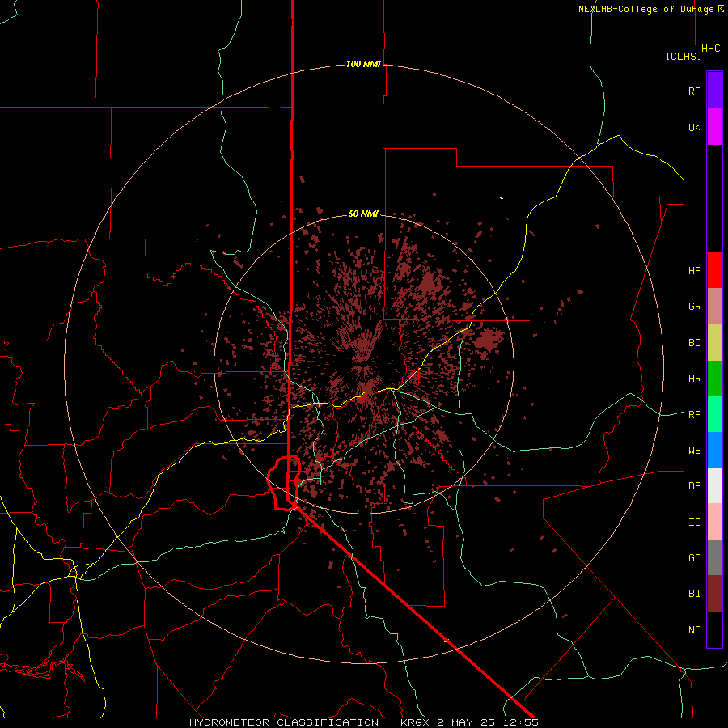
Task: Click the GR legend label text
Action: tap(694, 307)
